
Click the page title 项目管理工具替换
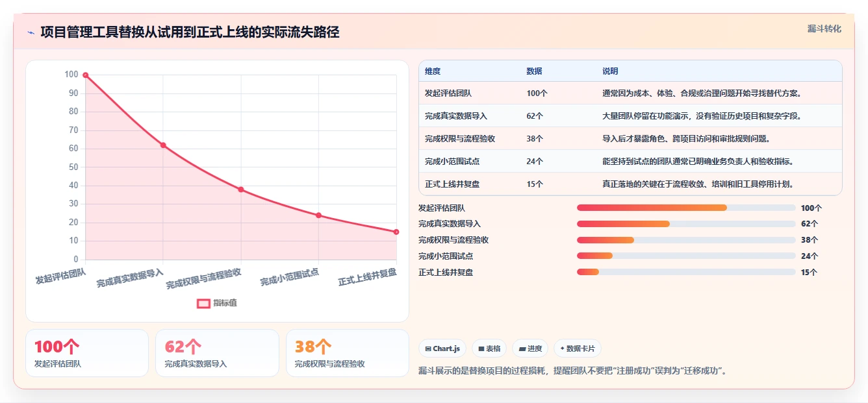190,32
